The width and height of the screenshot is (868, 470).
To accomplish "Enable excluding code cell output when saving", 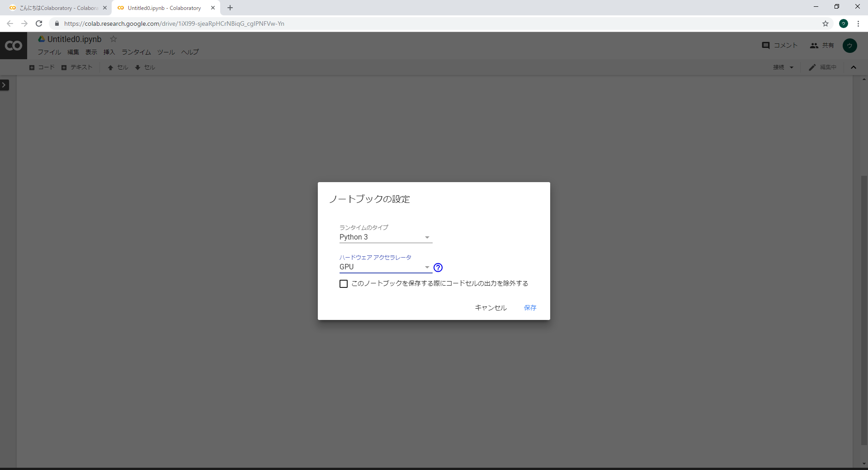I will [x=344, y=284].
